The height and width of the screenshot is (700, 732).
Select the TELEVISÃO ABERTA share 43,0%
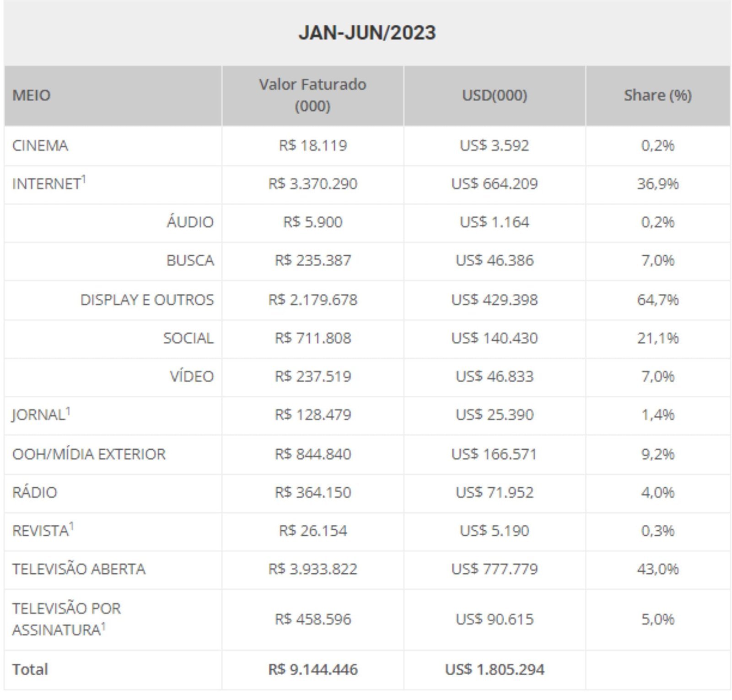[657, 569]
